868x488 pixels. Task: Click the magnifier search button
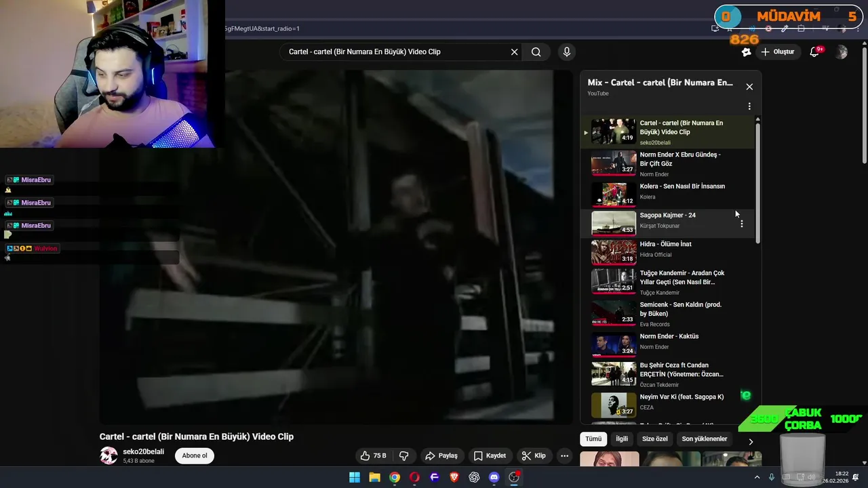(536, 52)
